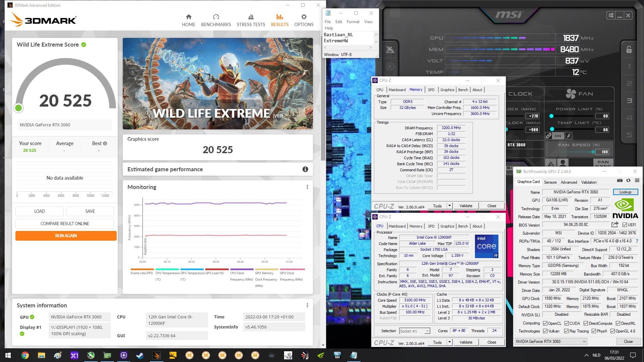Open Monitoring panel three-dot menu
Screen dimensions: 644x362
pyautogui.click(x=307, y=187)
